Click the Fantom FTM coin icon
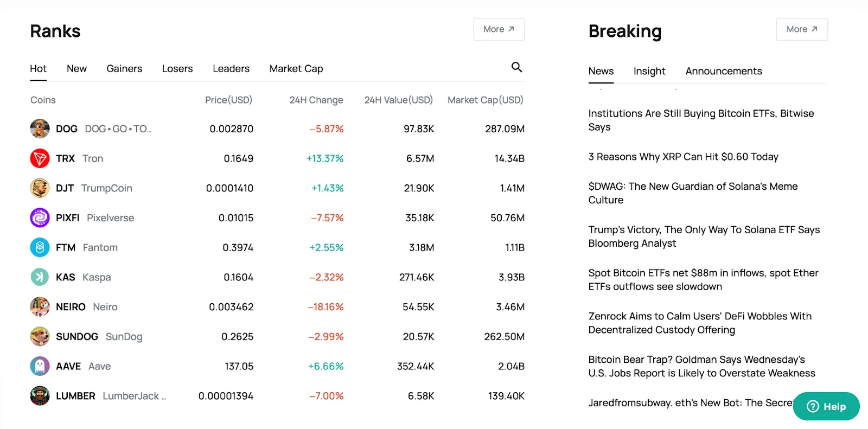 (40, 247)
